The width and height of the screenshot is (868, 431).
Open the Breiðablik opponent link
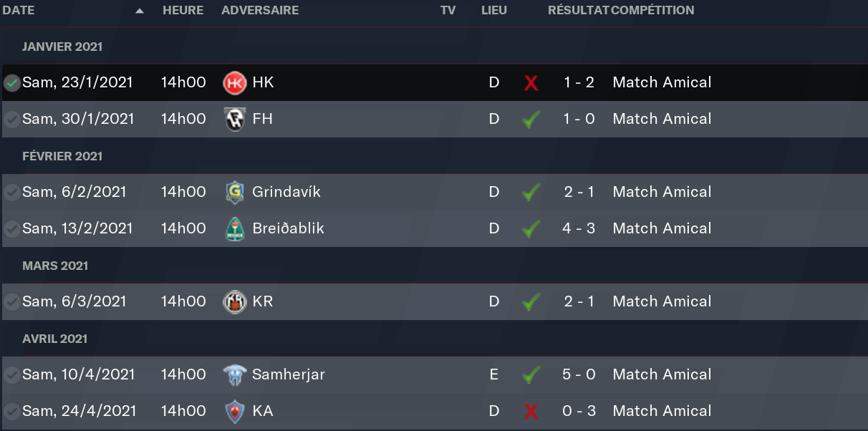(x=288, y=228)
